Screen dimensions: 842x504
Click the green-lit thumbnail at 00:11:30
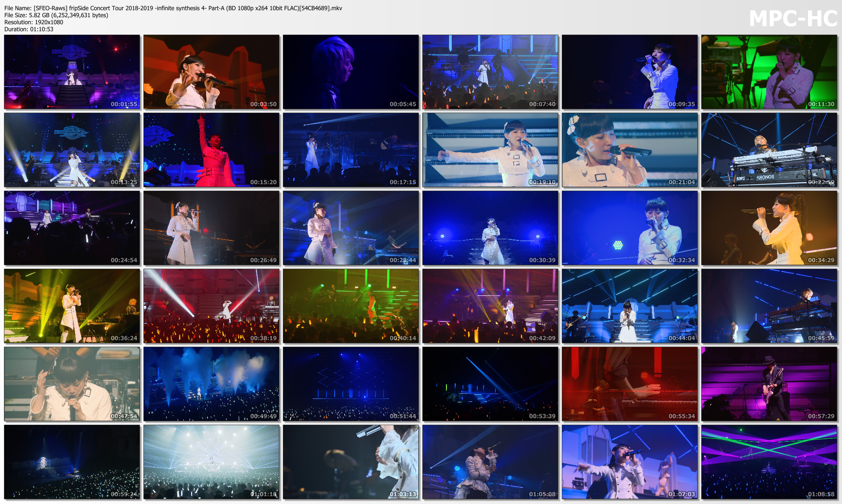point(769,72)
